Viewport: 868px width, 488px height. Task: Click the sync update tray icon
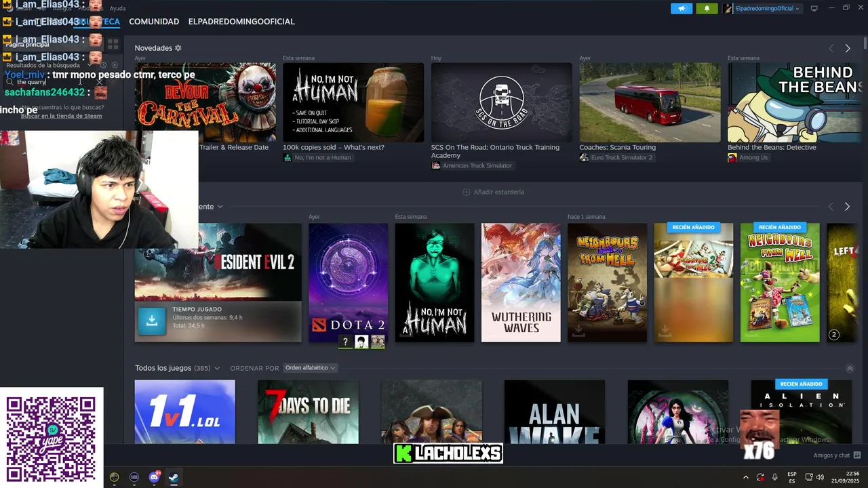(x=760, y=477)
